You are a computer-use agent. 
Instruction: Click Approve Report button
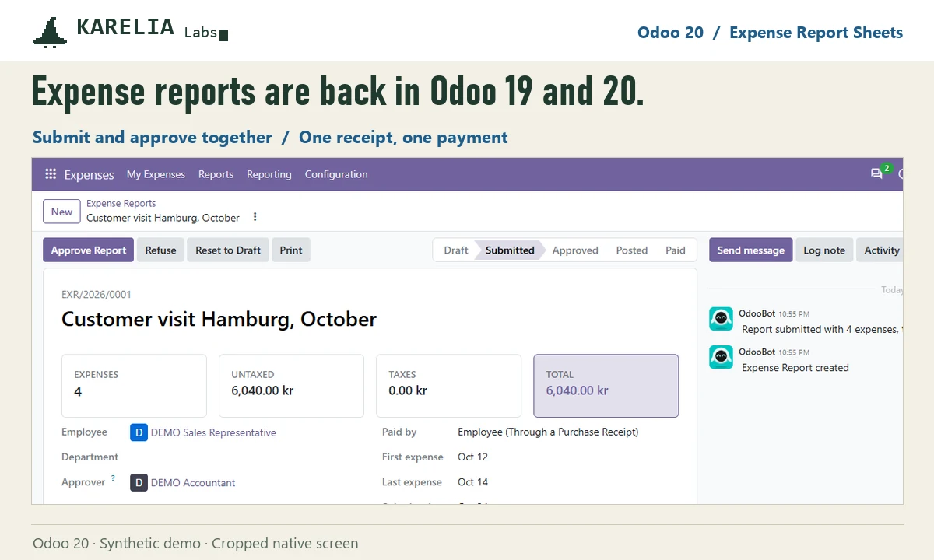[88, 250]
